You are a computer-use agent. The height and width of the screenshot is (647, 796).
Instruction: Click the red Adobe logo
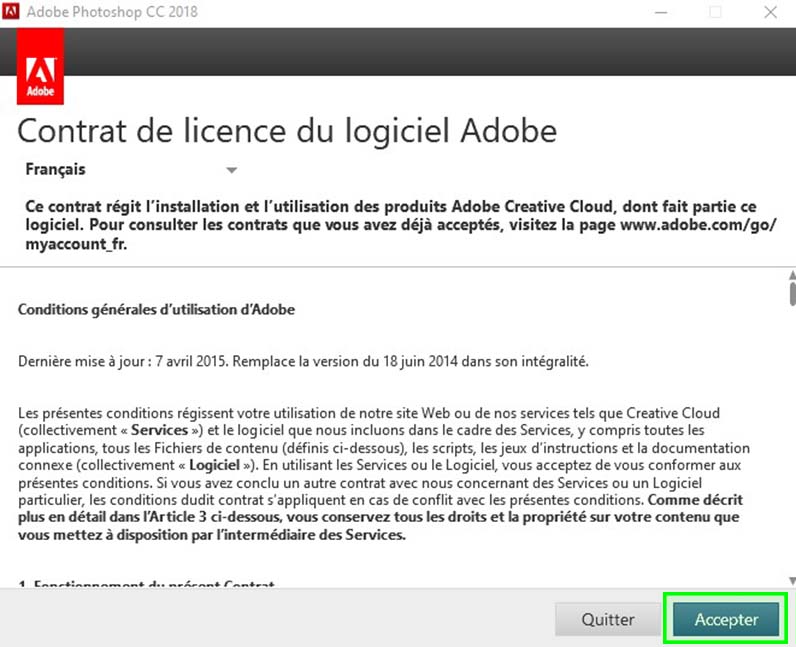[x=41, y=67]
